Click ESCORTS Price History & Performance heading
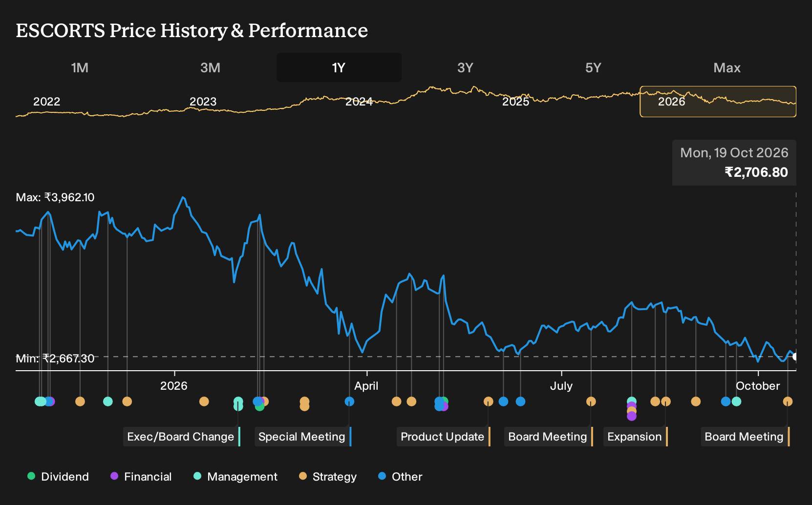The height and width of the screenshot is (505, 812). (x=192, y=30)
